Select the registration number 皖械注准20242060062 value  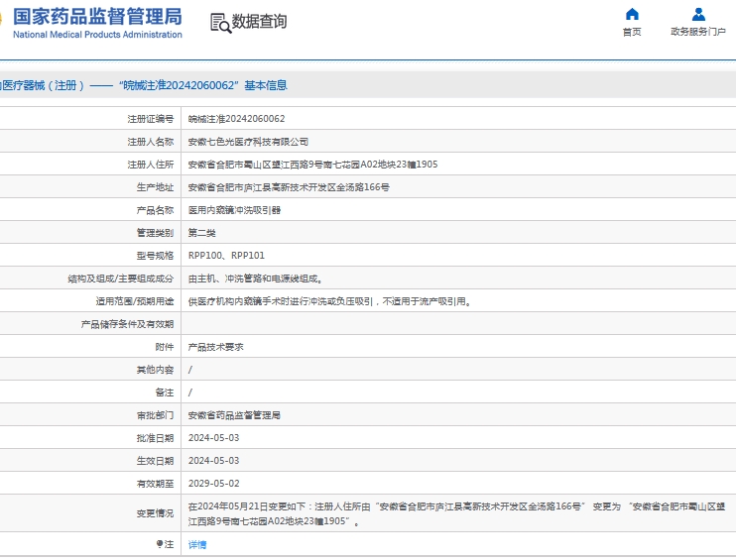pos(236,119)
